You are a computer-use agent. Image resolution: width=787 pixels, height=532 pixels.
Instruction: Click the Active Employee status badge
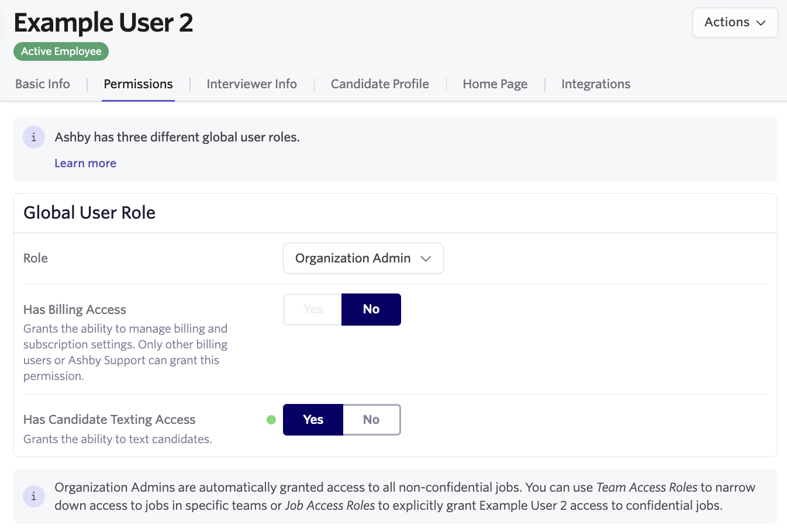click(61, 51)
